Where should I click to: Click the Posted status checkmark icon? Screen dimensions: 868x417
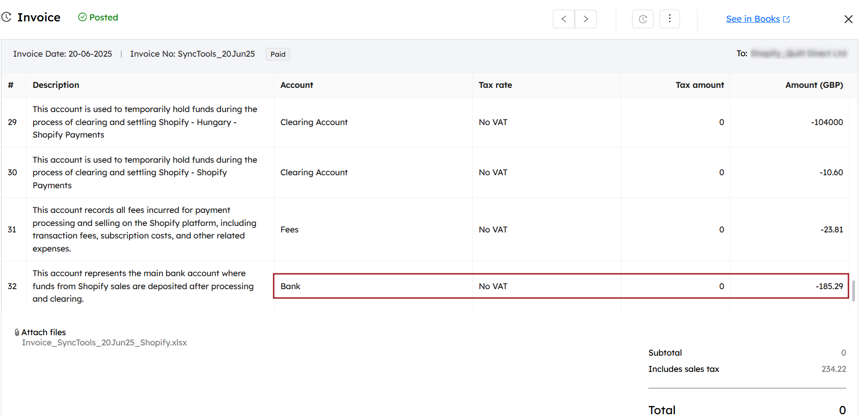point(82,17)
